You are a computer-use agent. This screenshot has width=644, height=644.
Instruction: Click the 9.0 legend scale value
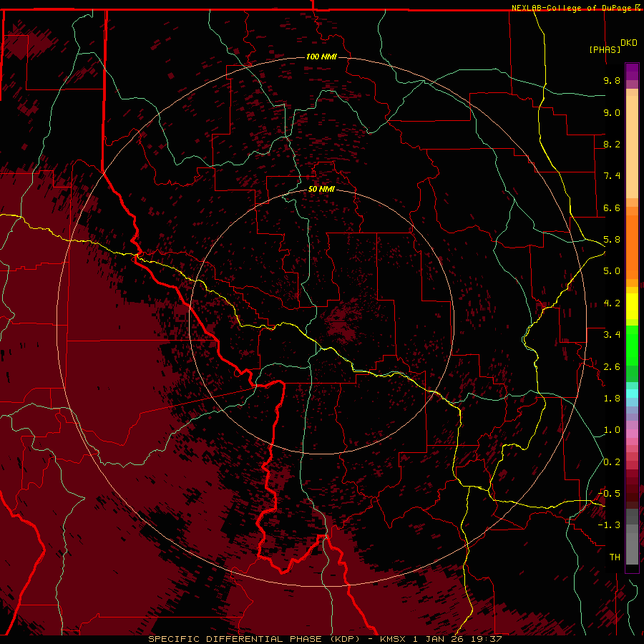[x=612, y=112]
